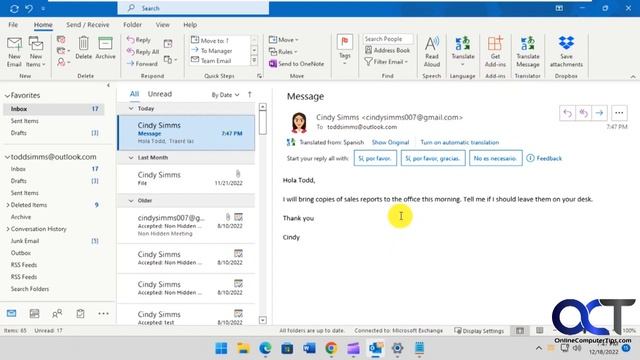Switch to Mail view in navigation bar
The height and width of the screenshot is (360, 640).
pyautogui.click(x=11, y=313)
